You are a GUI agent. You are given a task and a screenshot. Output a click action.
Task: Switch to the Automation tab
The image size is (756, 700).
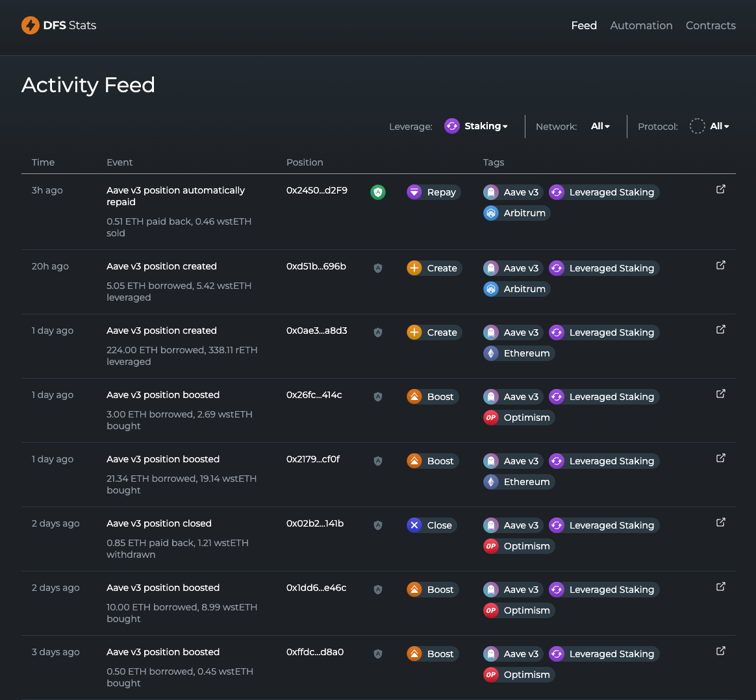[641, 25]
